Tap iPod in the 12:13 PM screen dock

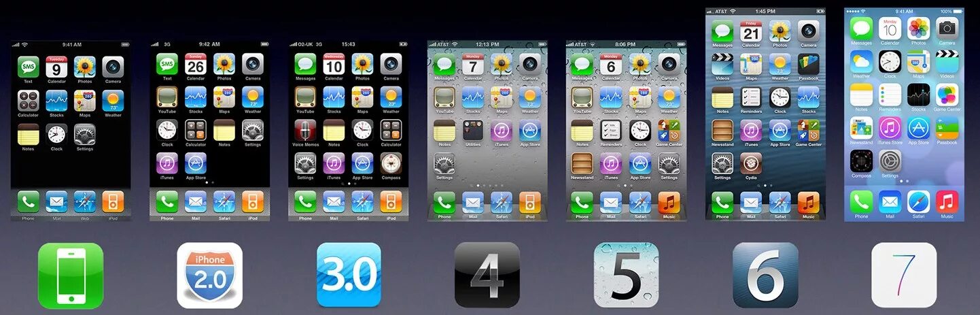click(x=530, y=202)
